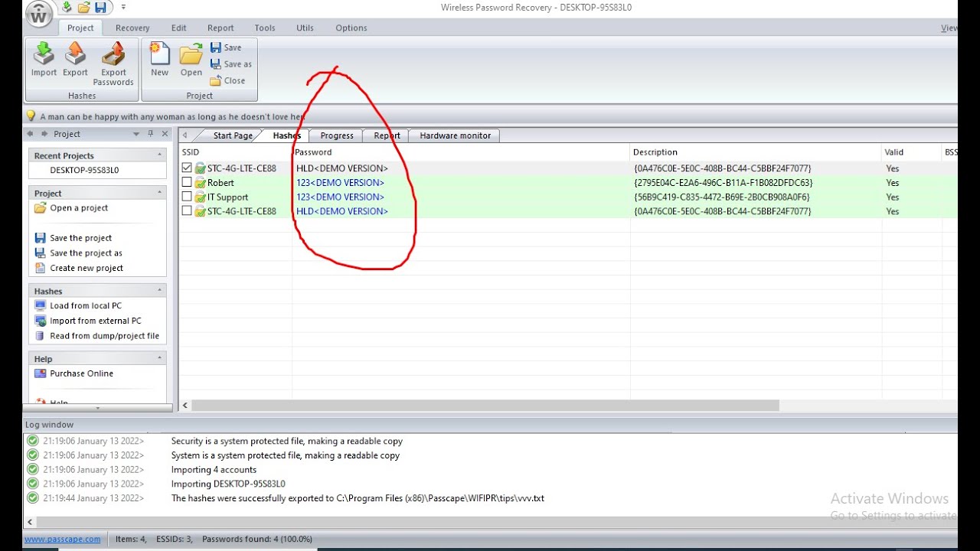Click the forward arrow in Project pane header

44,134
